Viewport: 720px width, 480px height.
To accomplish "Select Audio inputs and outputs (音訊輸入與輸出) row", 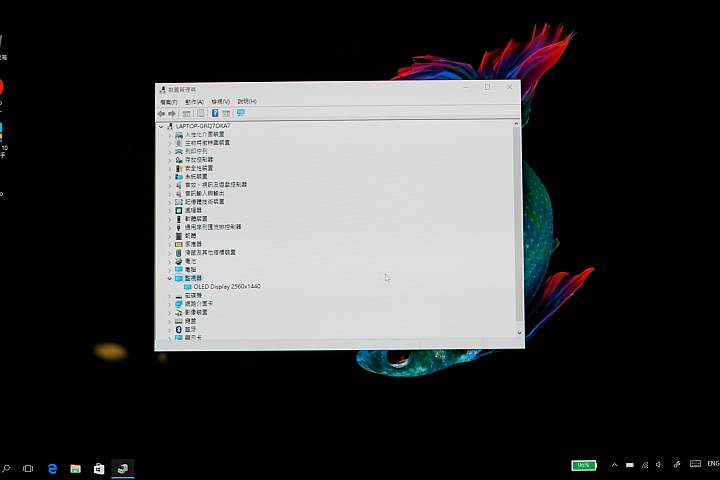I will pyautogui.click(x=204, y=193).
